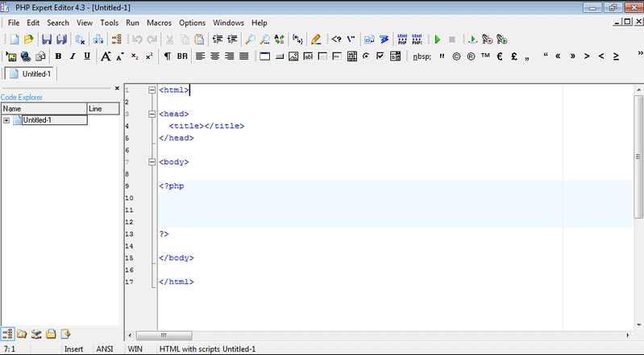This screenshot has width=644, height=355.
Task: Click the vertical scrollbar thumb of the editor
Action: [x=638, y=157]
